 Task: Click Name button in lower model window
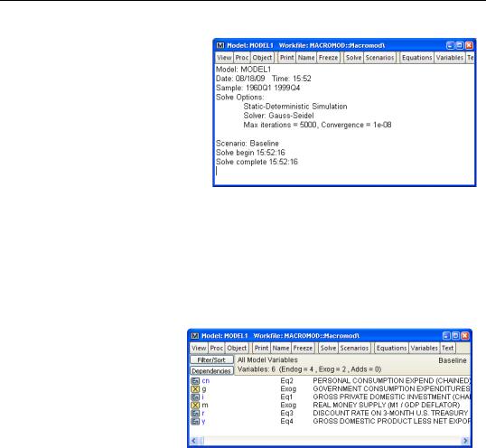coord(281,349)
